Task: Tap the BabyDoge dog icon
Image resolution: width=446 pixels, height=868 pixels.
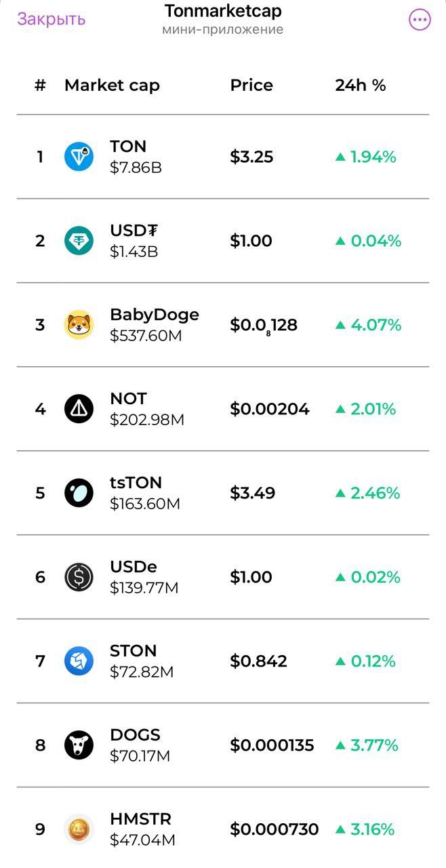Action: pyautogui.click(x=79, y=325)
